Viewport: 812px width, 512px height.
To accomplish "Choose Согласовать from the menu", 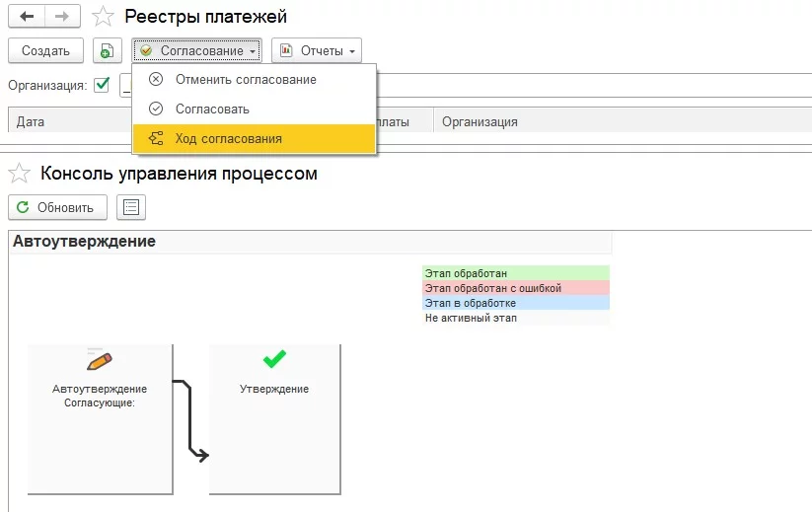I will (x=212, y=109).
